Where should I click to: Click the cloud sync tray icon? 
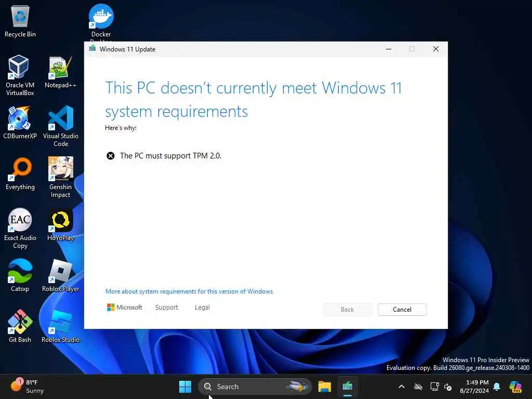418,387
